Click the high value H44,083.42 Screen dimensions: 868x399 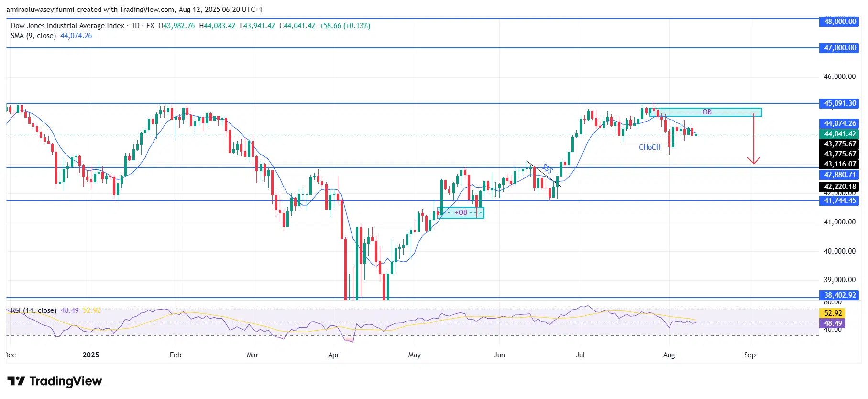217,26
